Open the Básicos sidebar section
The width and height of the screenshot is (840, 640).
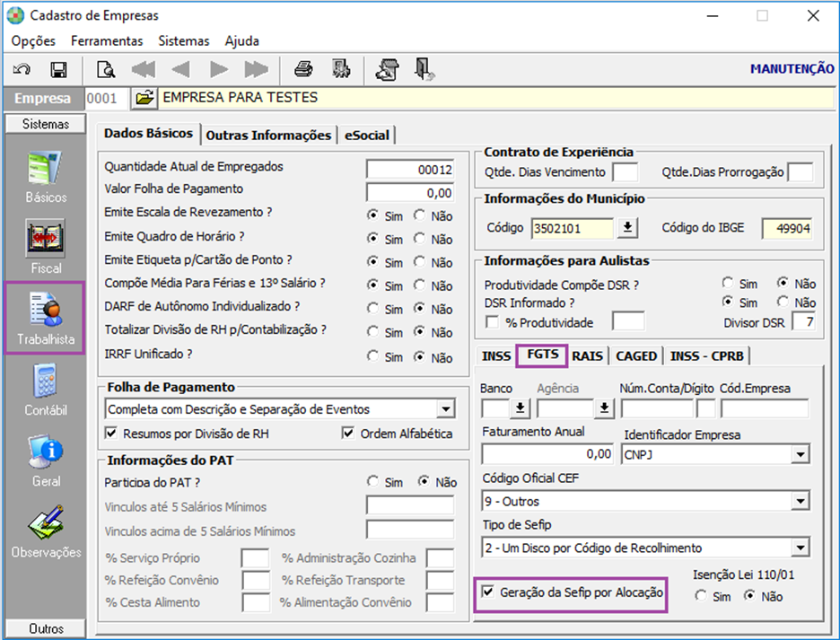coord(46,178)
